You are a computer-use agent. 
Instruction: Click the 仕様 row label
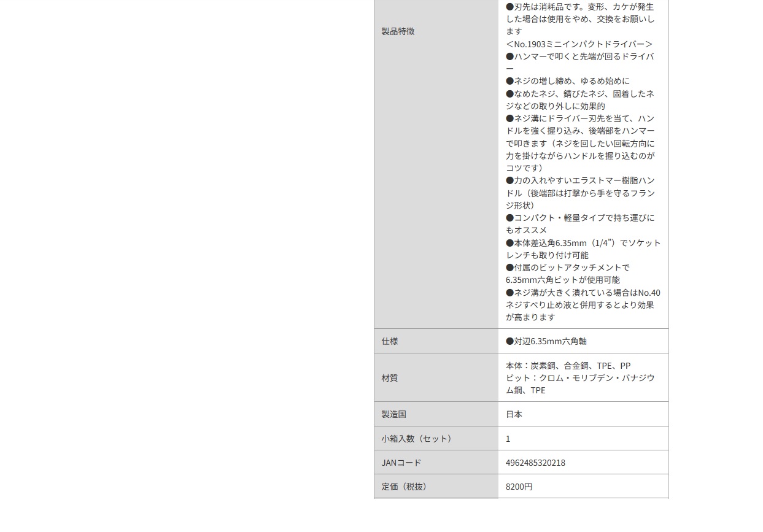390,341
